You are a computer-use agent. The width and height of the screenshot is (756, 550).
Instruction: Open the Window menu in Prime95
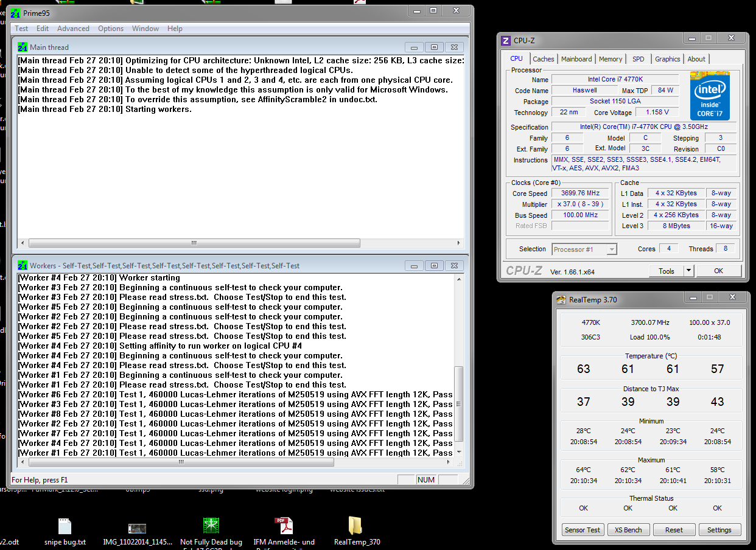pyautogui.click(x=145, y=29)
